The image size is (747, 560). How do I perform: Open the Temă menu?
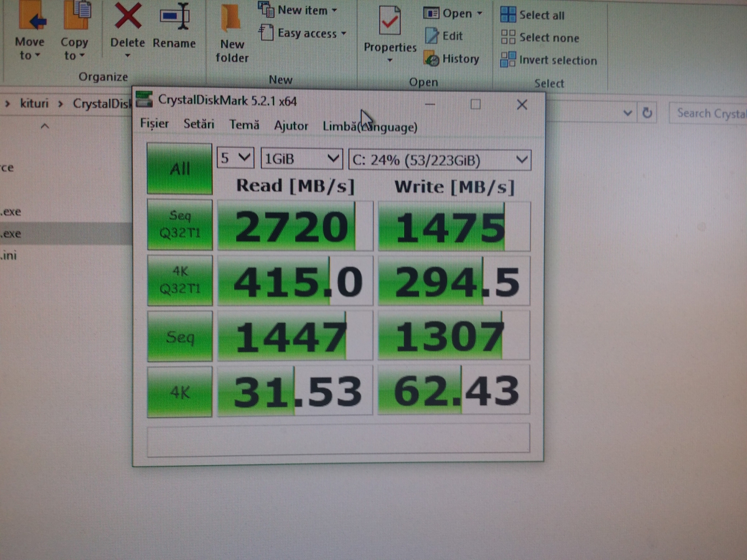(245, 125)
